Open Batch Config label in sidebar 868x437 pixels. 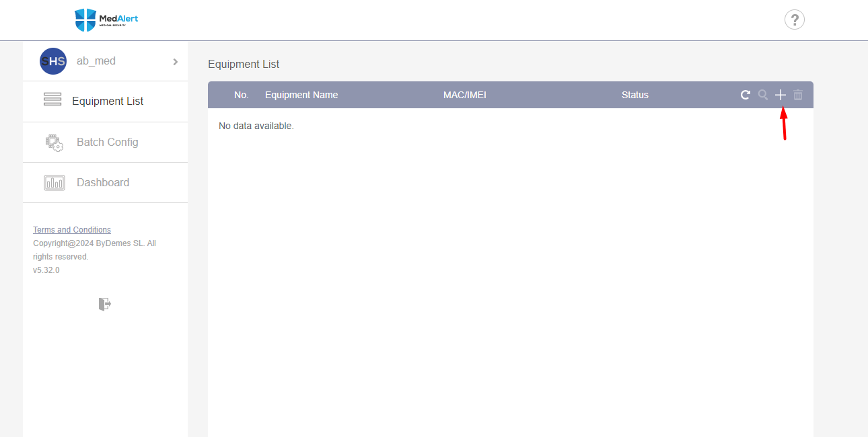pyautogui.click(x=108, y=142)
